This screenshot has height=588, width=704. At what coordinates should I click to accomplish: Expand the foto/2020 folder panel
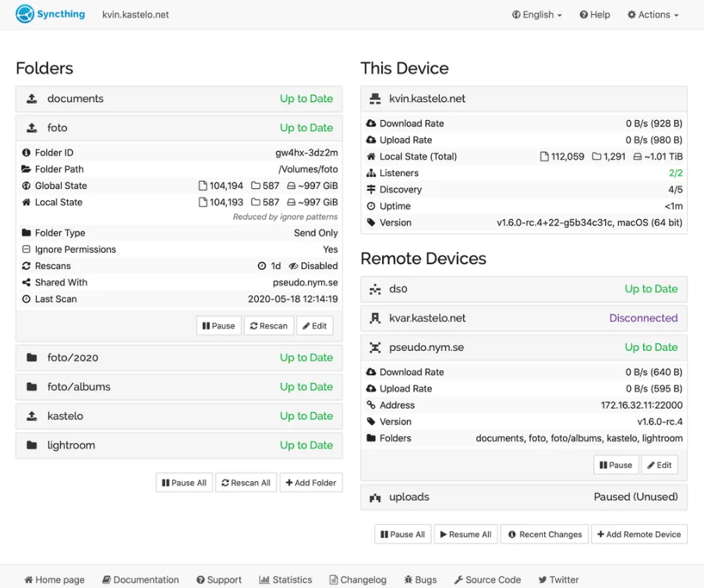(x=179, y=358)
